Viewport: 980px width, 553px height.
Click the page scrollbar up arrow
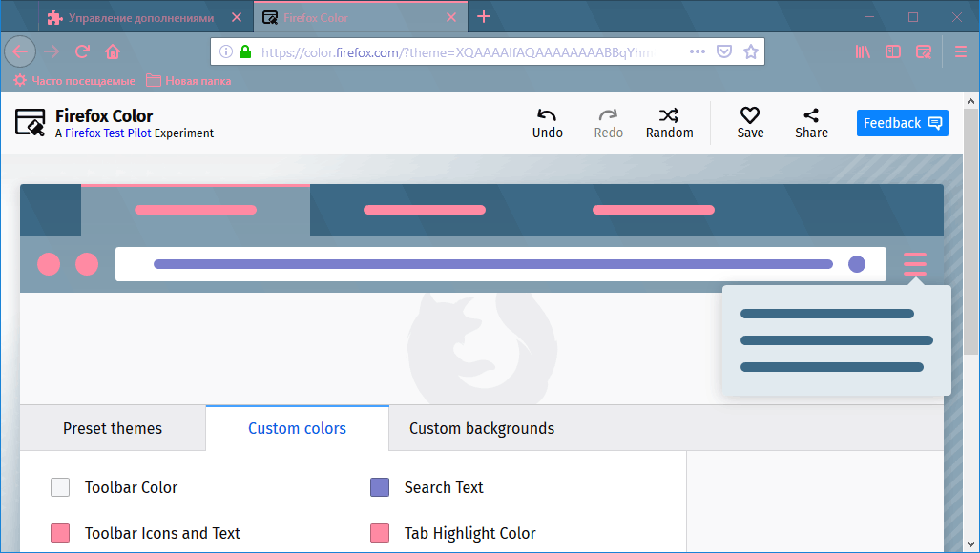970,100
